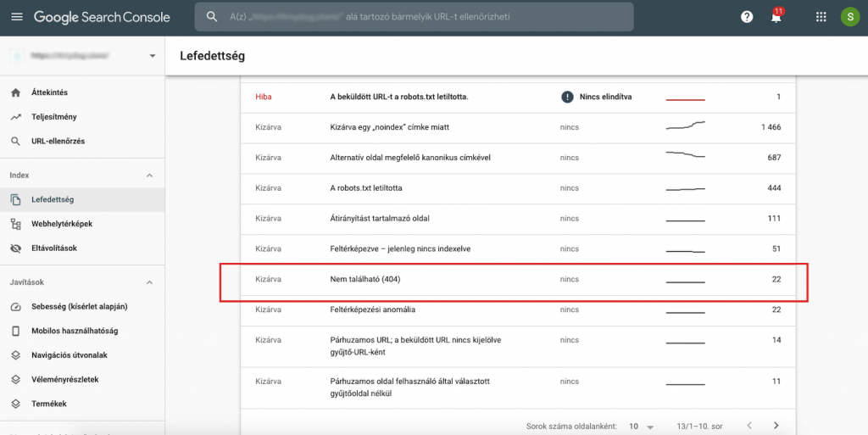Go to next page of rows
Image resolution: width=868 pixels, height=435 pixels.
776,426
